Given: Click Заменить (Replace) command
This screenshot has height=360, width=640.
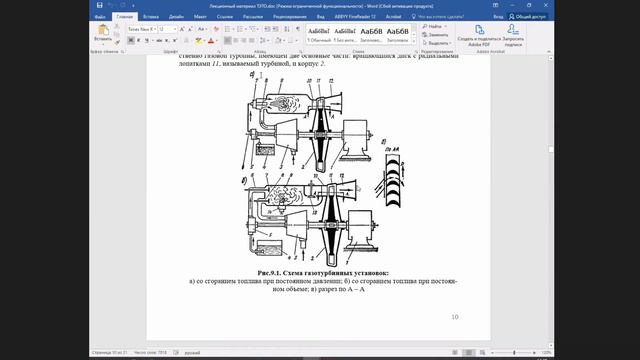Looking at the screenshot, I should pyautogui.click(x=435, y=35).
